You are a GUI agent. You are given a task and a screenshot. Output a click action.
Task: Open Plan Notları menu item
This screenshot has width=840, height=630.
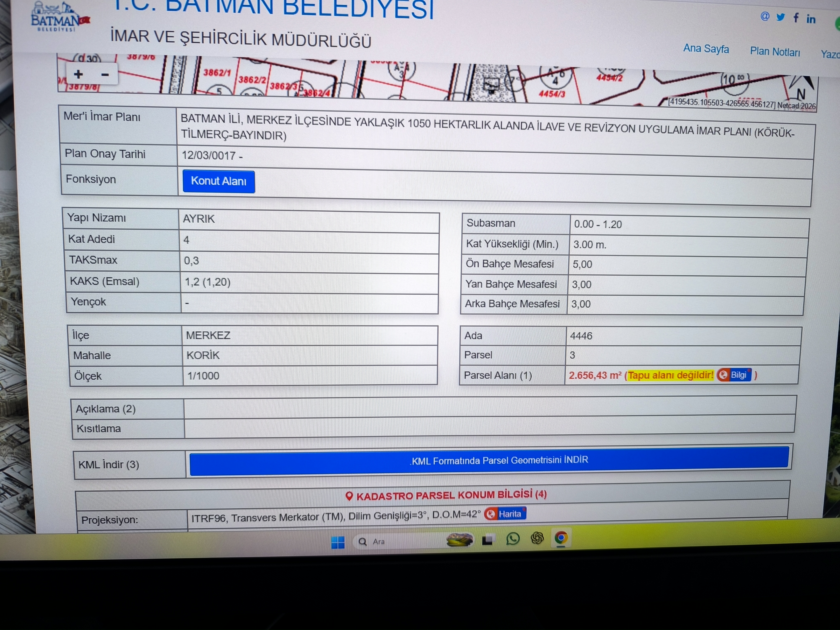tap(775, 52)
